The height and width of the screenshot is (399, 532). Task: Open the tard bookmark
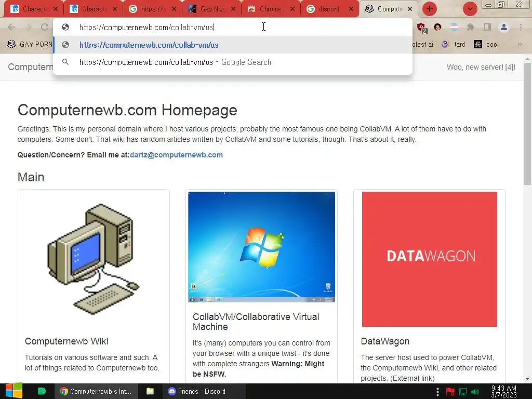coord(454,45)
